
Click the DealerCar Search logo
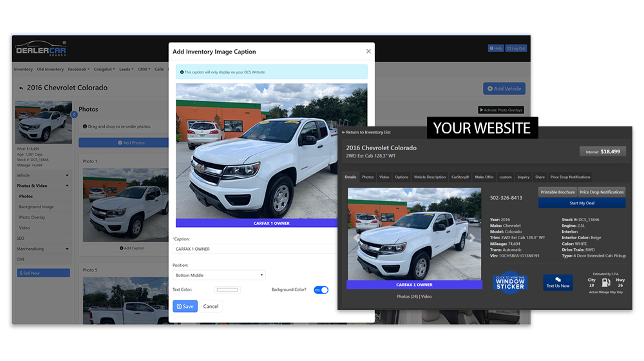pos(41,48)
